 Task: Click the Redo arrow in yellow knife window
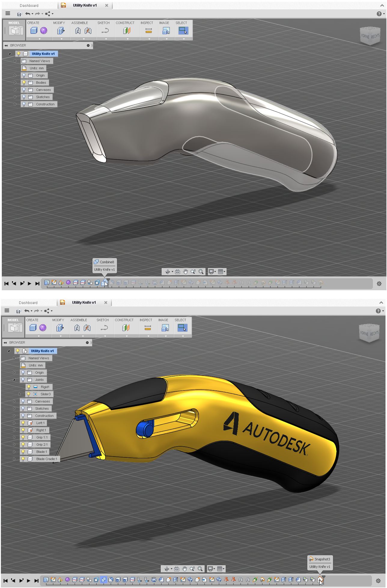[37, 311]
